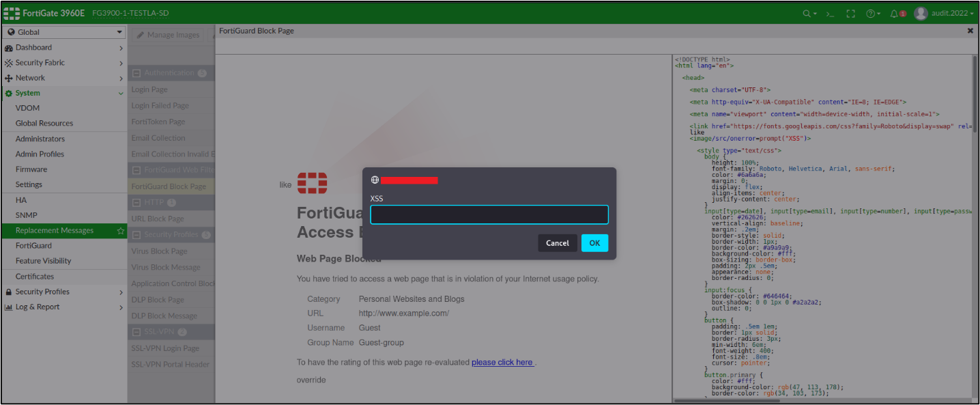
Task: Click the Dashboard gauge icon
Action: pos(9,48)
